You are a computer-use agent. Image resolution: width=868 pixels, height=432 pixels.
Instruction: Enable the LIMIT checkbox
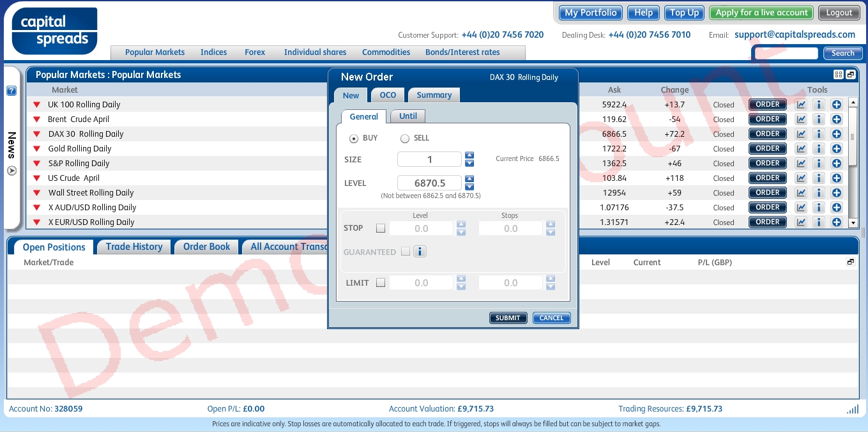click(381, 282)
